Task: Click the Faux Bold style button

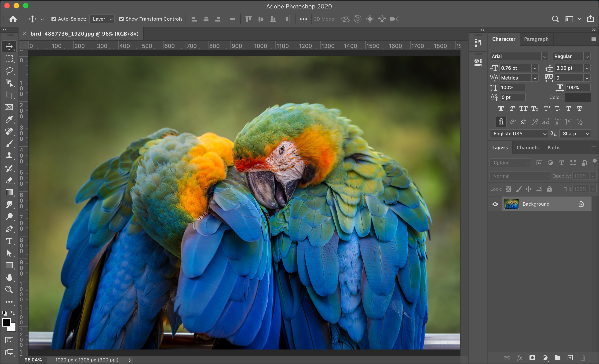Action: pos(501,109)
